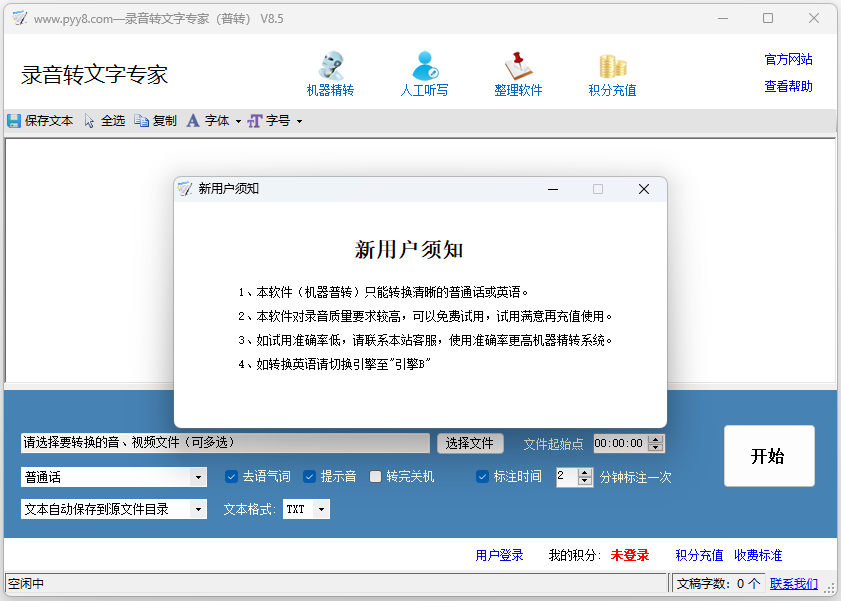Screen dimensions: 841x601
Task: Toggle the 标注时间 checkbox
Action: (482, 477)
